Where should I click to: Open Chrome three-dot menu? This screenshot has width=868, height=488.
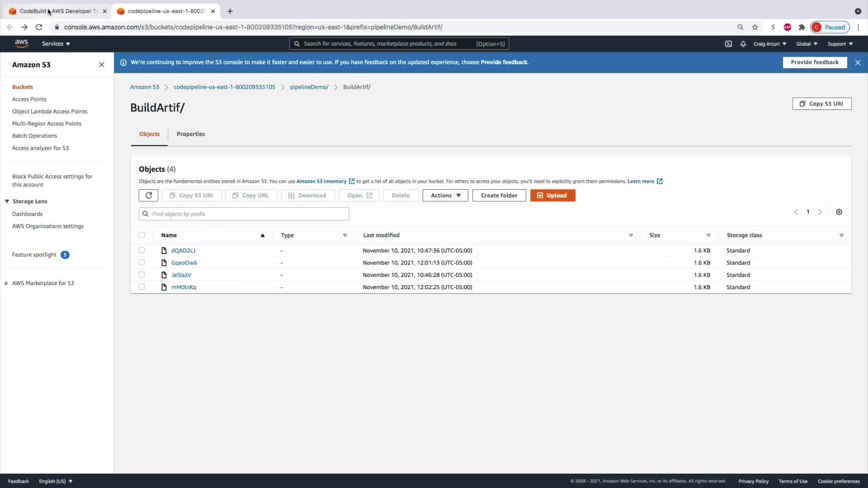tap(858, 27)
